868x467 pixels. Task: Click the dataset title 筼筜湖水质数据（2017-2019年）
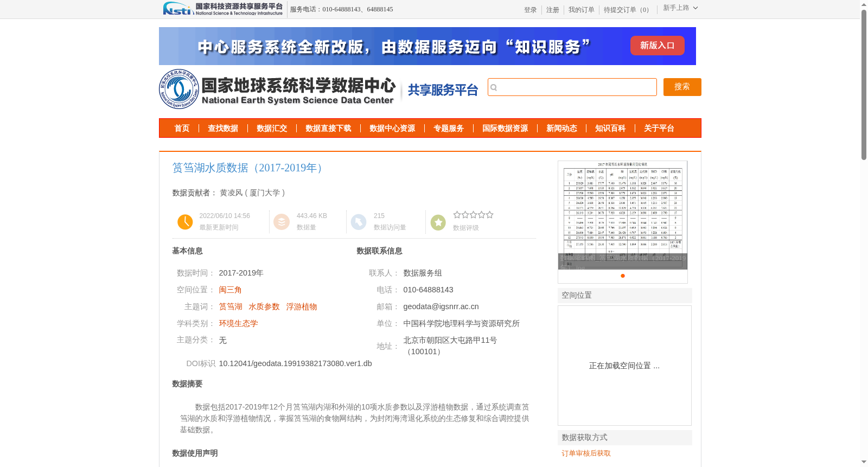[x=249, y=168]
